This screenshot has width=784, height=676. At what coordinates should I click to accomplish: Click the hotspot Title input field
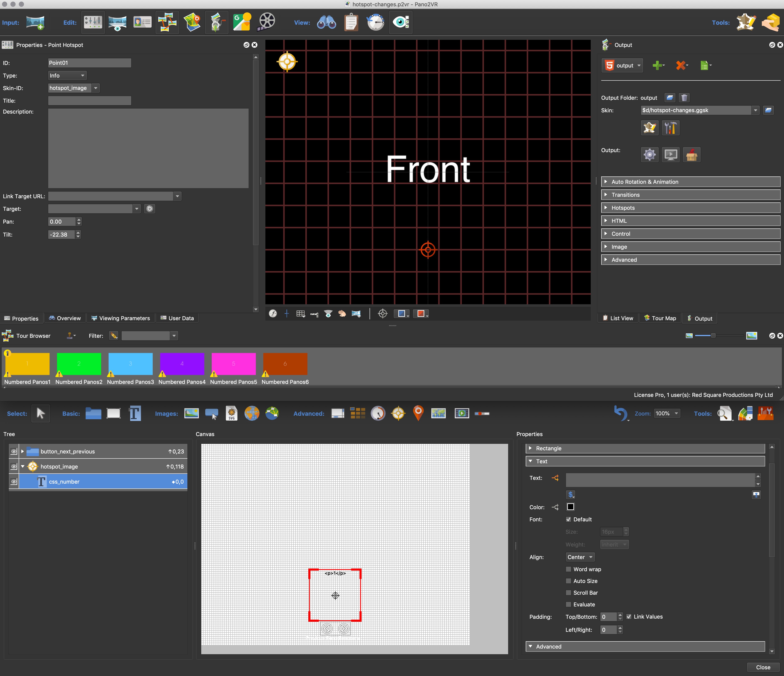tap(90, 101)
